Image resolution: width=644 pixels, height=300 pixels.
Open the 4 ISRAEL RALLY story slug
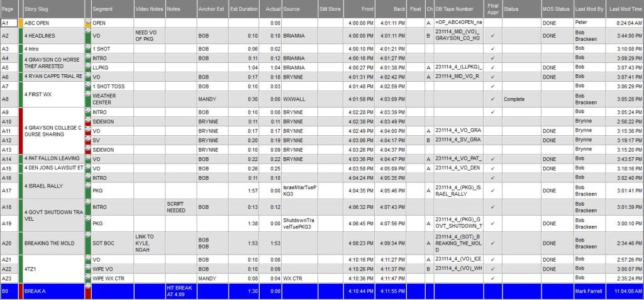click(53, 186)
